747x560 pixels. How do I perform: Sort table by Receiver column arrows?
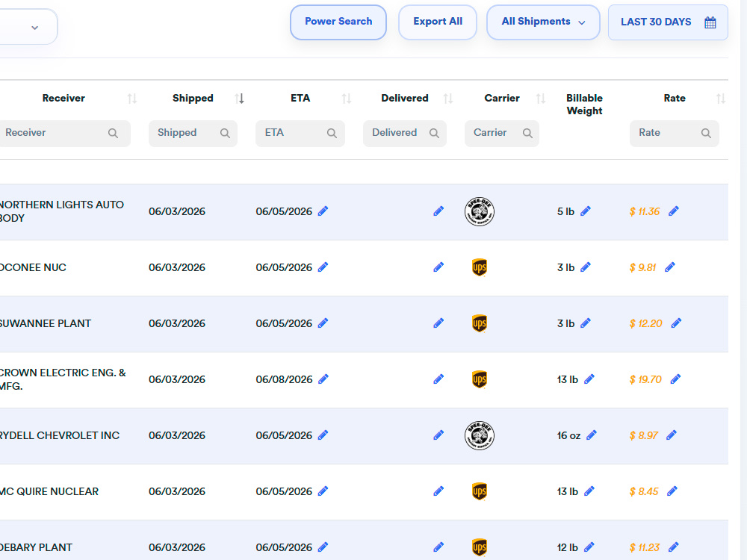(x=132, y=99)
